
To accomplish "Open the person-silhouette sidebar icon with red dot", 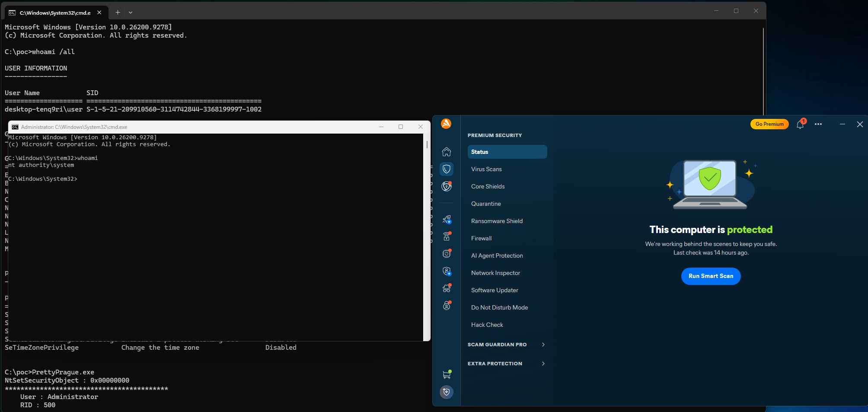I will tap(447, 306).
